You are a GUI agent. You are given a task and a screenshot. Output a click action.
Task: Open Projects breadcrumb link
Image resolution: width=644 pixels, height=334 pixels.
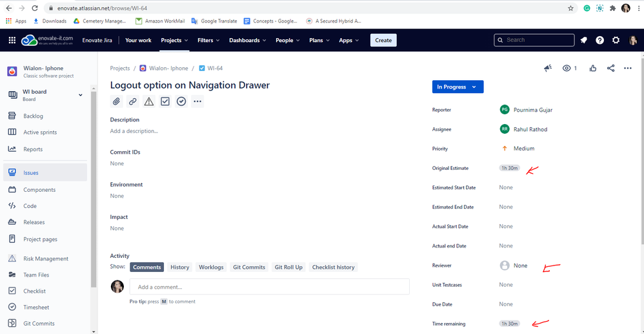tap(120, 68)
